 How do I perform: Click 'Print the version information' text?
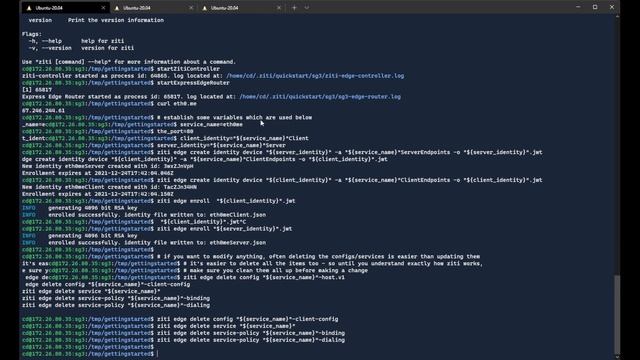point(116,20)
